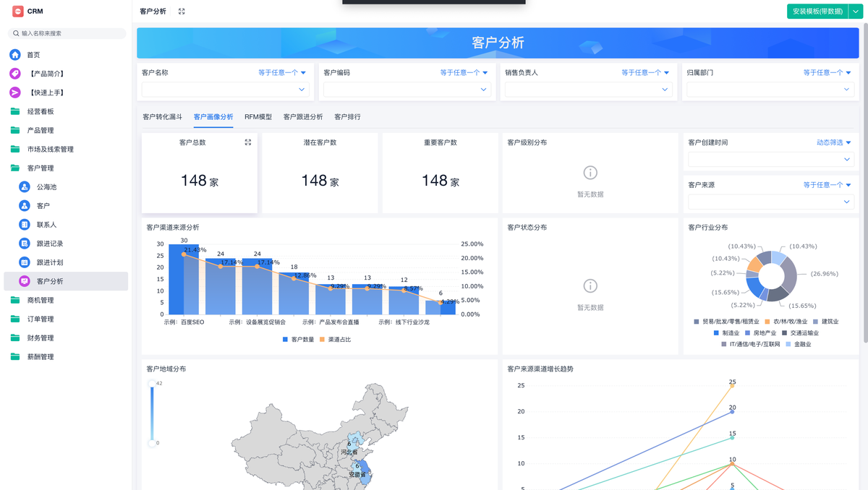Switch to RFM模型 tab
The height and width of the screenshot is (490, 868).
(x=258, y=117)
